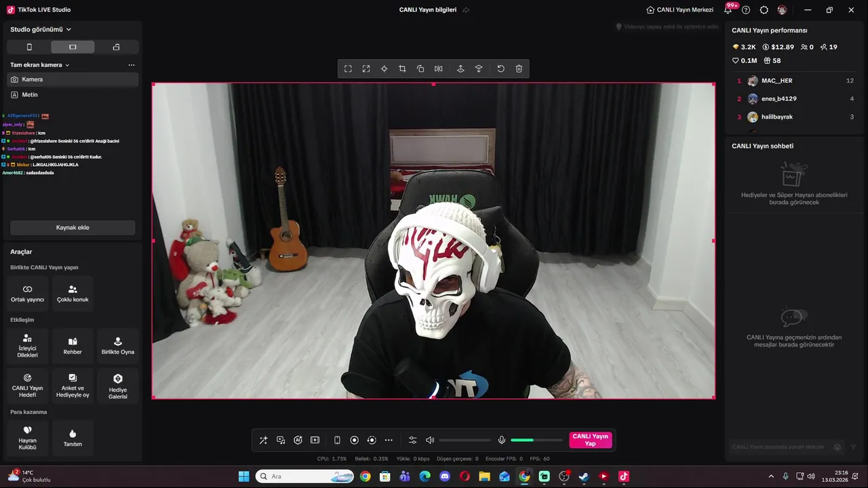Center the source using the crosshair icon
Screen dimensions: 868x488
point(384,68)
